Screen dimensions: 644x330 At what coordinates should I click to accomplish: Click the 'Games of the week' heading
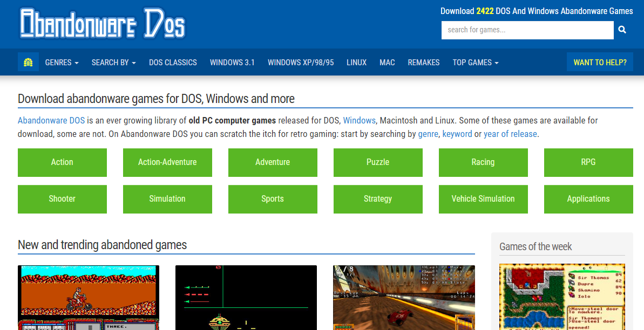click(x=535, y=246)
